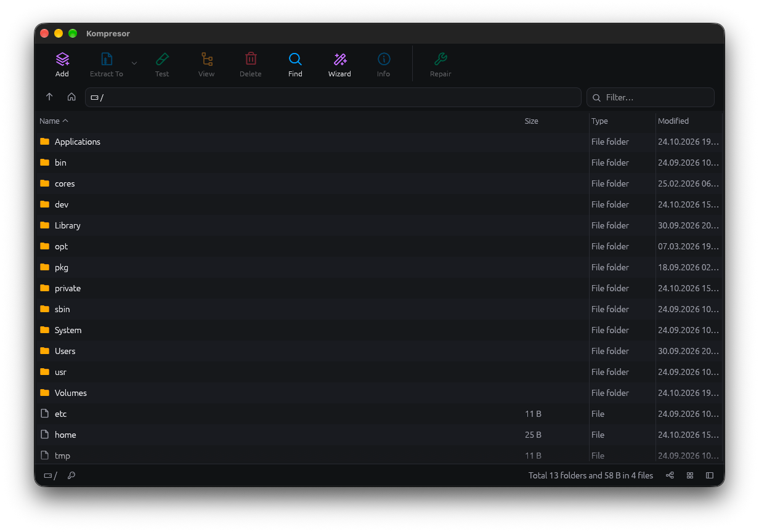Click the cores modified date 25.02.2026
Viewport: 759px width, 532px height.
coord(688,183)
